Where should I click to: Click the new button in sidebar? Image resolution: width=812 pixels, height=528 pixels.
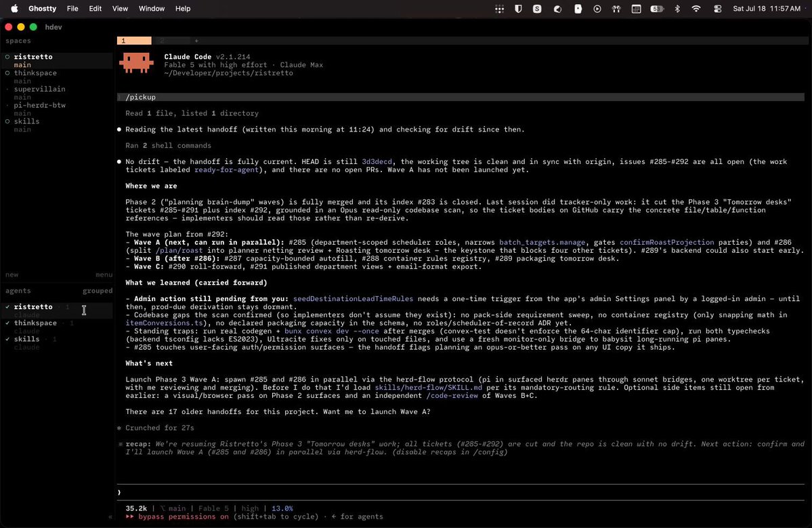tap(12, 275)
